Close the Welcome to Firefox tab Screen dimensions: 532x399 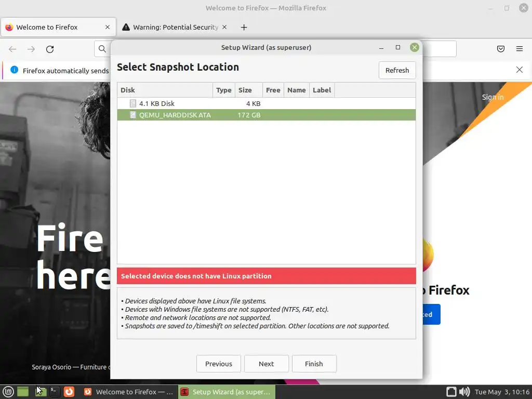tap(107, 27)
